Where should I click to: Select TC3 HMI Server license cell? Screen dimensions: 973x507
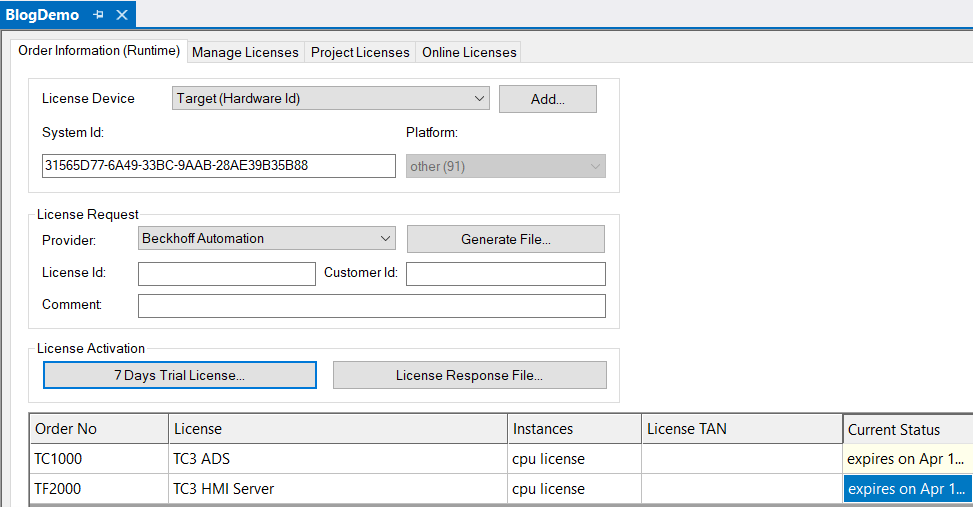click(x=338, y=489)
